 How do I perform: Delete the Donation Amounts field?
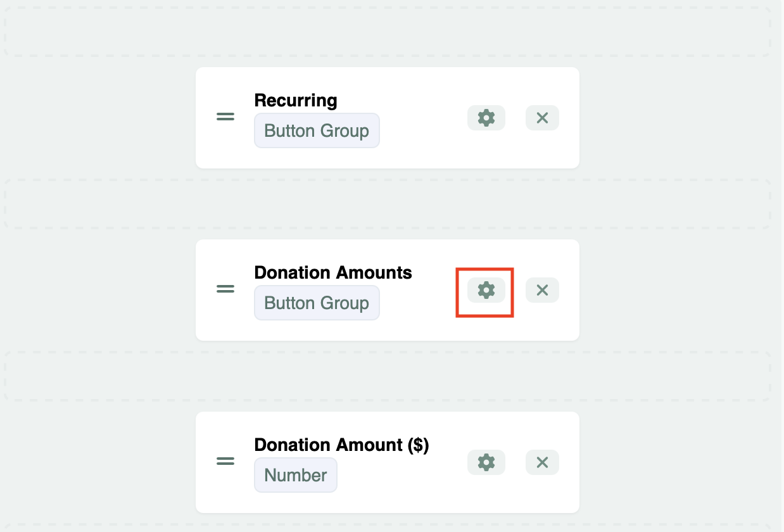tap(542, 290)
